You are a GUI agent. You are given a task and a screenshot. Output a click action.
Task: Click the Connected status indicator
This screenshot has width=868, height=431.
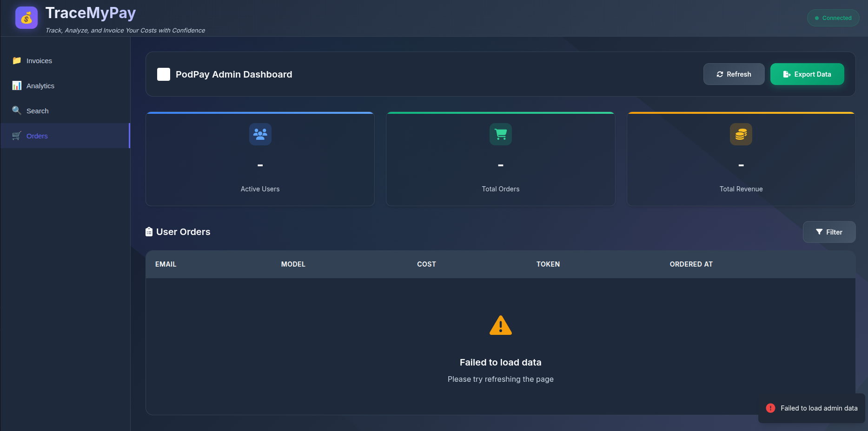833,18
